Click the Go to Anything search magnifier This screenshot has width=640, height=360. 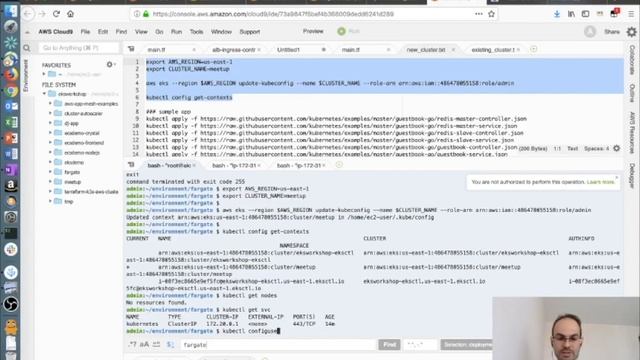click(27, 48)
